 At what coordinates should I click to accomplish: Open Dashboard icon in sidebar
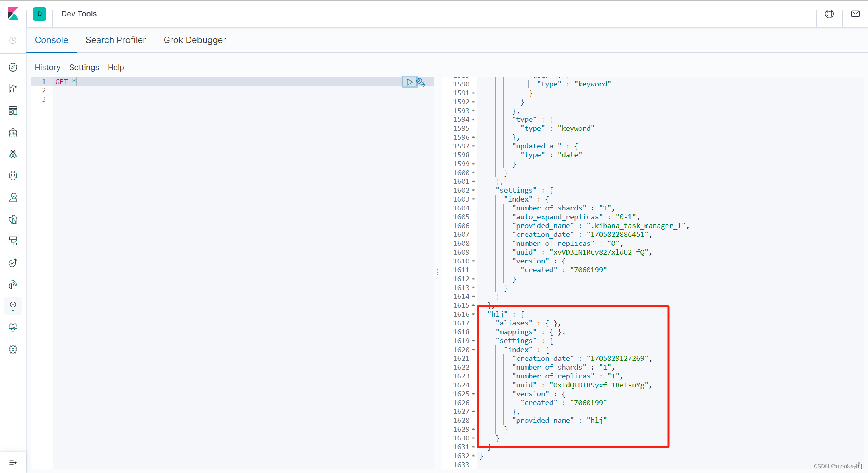[13, 111]
